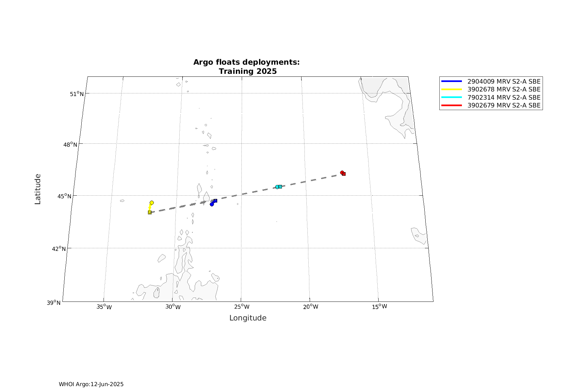Click the cyan circle float marker
588x392 pixels.
tap(277, 187)
